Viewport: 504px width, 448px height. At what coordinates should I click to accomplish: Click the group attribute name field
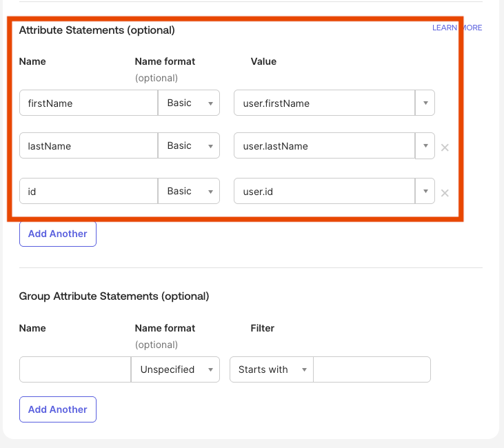(x=74, y=369)
